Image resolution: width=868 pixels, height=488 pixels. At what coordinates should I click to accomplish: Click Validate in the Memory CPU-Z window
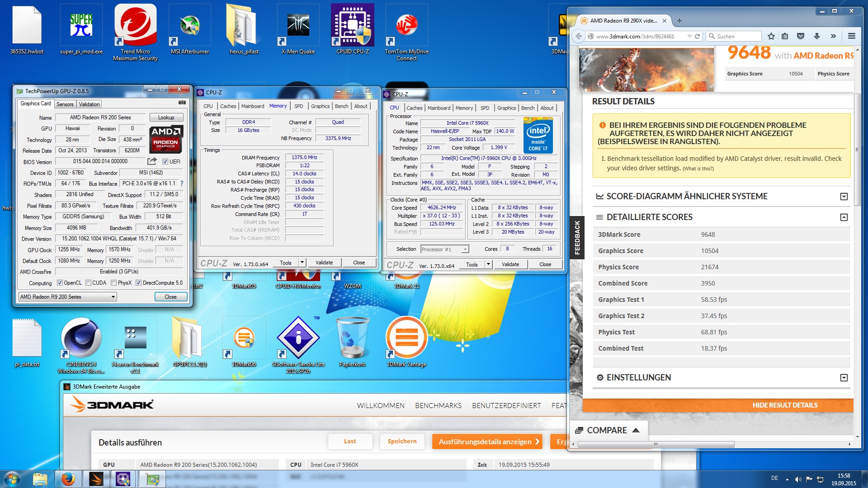(324, 263)
